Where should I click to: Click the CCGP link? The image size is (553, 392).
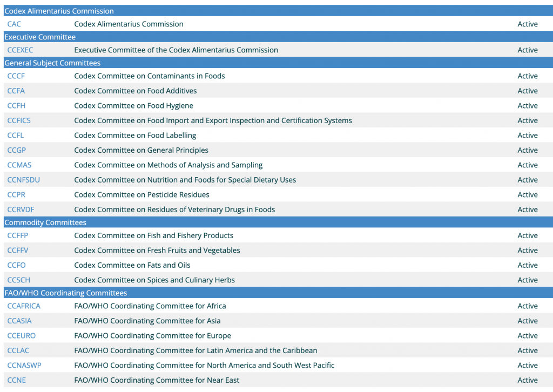(x=17, y=150)
